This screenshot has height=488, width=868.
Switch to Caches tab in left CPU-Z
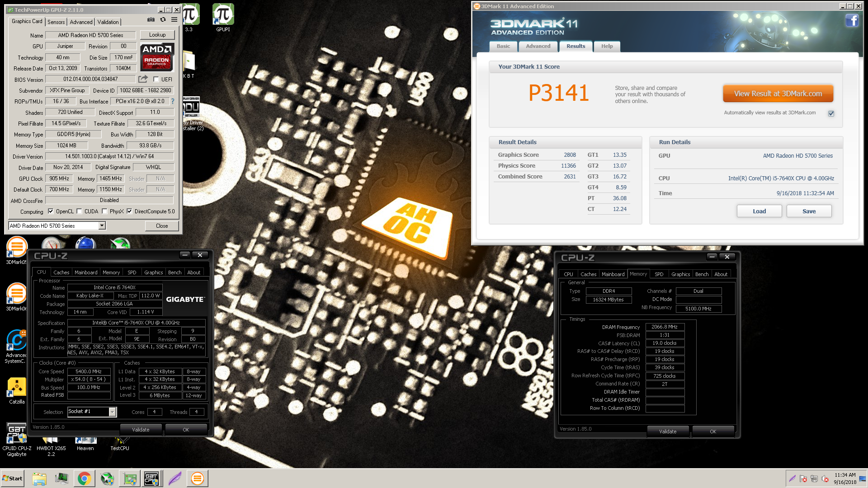(x=61, y=272)
